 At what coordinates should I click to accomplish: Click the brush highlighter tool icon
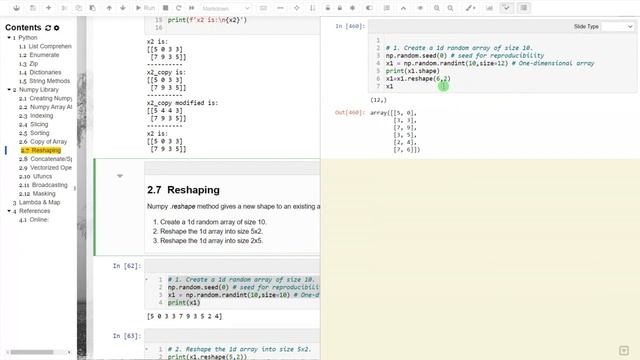[470, 8]
